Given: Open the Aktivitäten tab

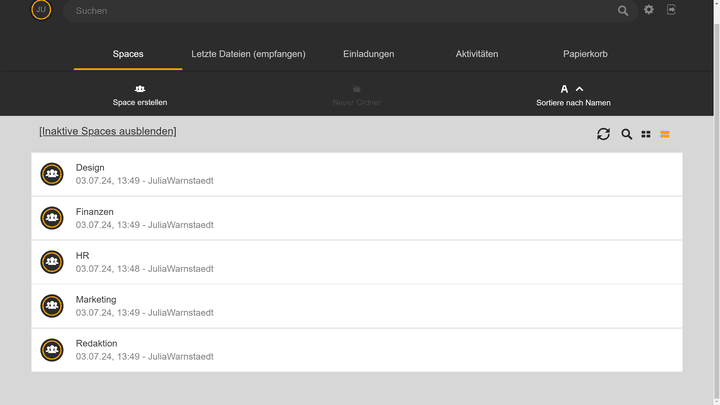Looking at the screenshot, I should [x=477, y=54].
